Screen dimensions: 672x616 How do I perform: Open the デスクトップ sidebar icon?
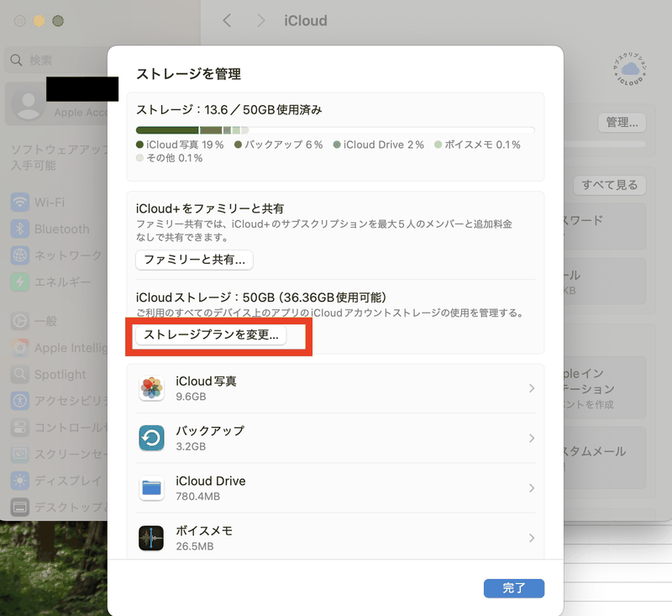point(19,507)
